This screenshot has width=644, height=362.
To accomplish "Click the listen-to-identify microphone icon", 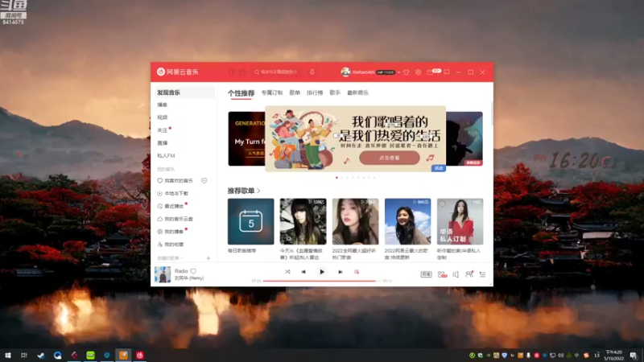I will 312,72.
